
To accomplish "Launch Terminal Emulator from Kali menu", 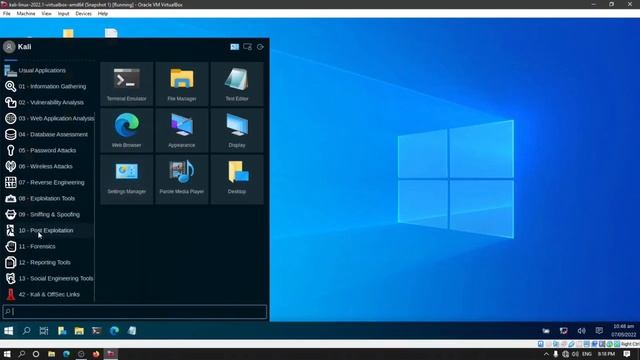I will pos(127,84).
